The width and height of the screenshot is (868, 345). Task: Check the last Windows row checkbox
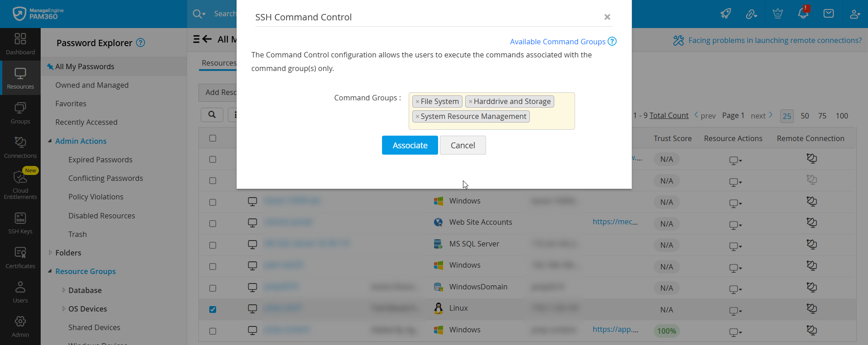coord(212,331)
